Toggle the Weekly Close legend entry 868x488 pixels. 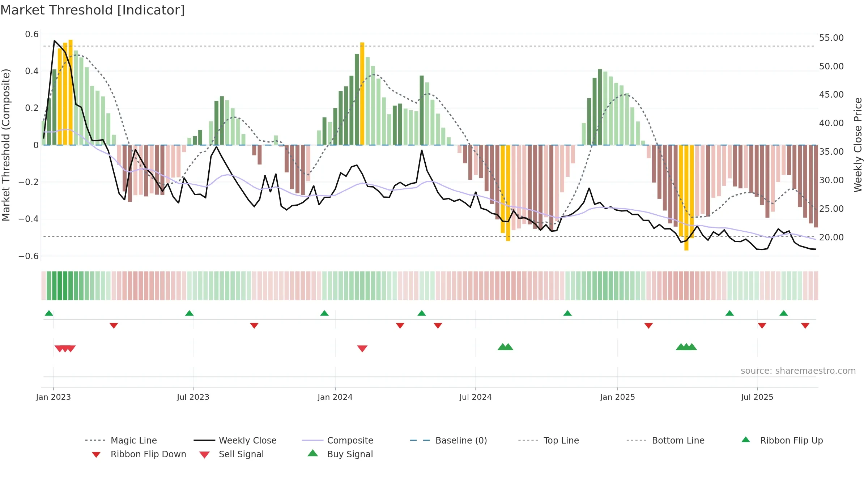(235, 440)
